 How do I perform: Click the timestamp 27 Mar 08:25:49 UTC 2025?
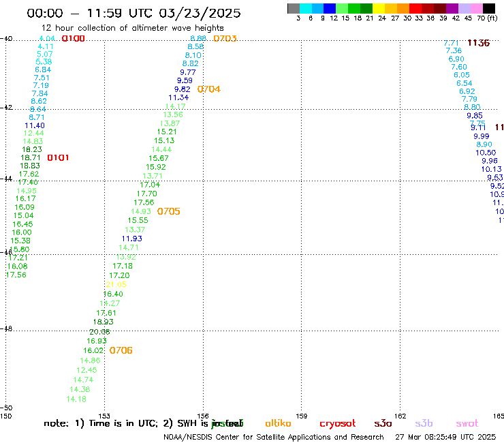coord(446,437)
